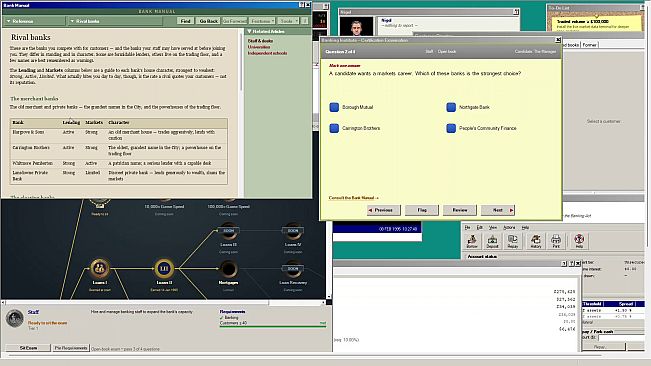Click the Account status heading

[482, 257]
